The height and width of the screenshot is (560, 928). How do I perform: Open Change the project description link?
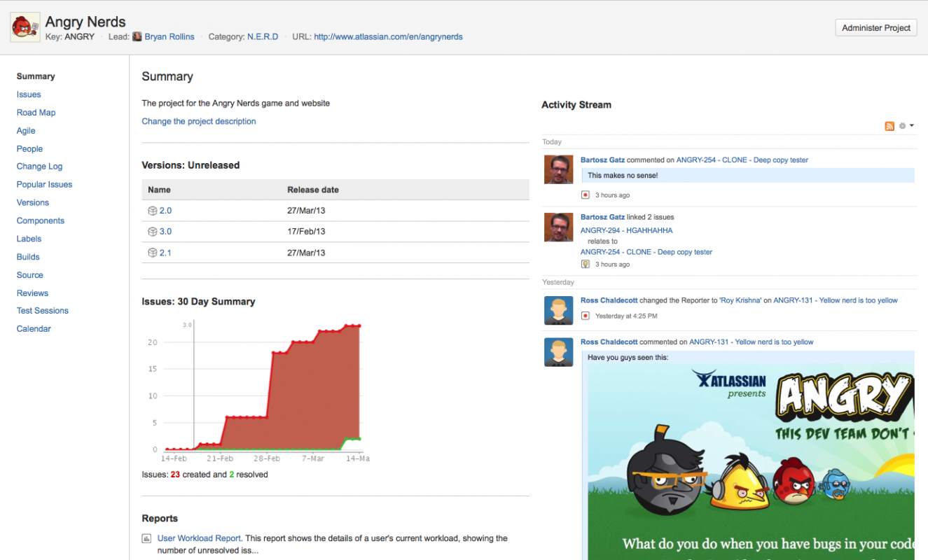[199, 121]
